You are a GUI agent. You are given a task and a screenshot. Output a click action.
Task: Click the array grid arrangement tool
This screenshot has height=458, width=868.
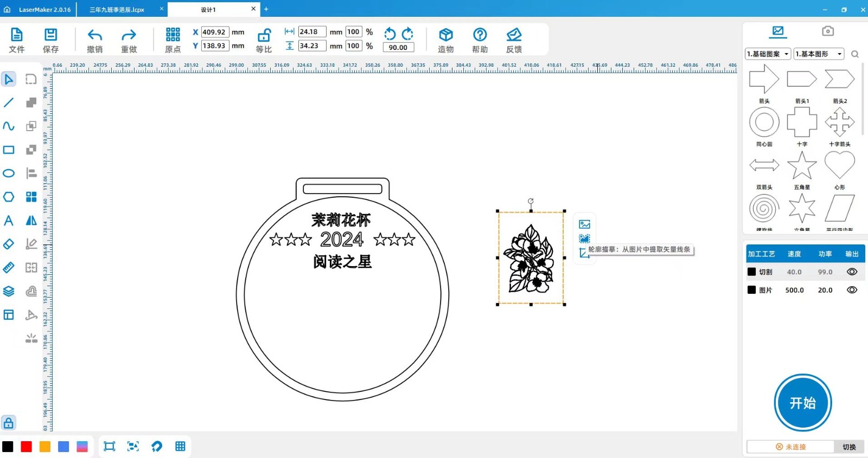(x=31, y=197)
